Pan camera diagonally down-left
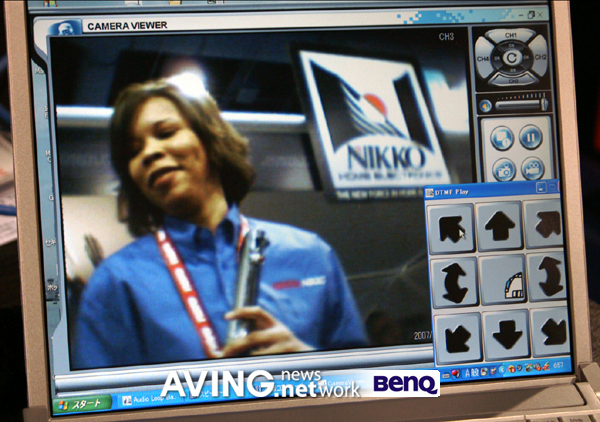The height and width of the screenshot is (422, 600). click(x=457, y=337)
